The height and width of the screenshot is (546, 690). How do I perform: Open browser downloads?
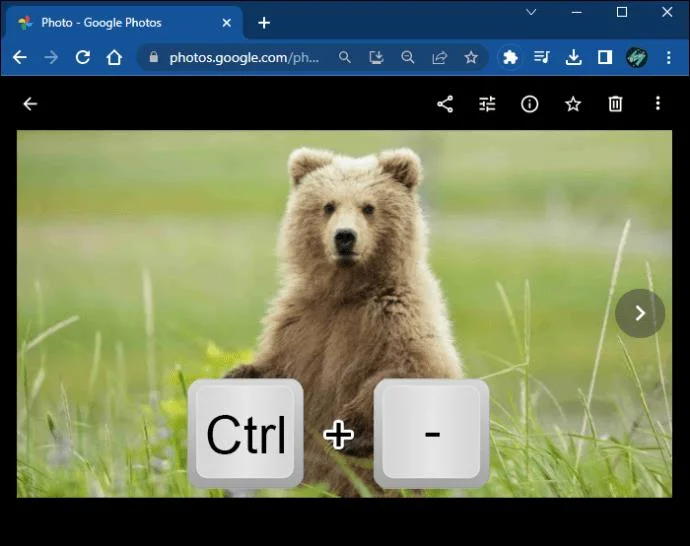pyautogui.click(x=573, y=57)
